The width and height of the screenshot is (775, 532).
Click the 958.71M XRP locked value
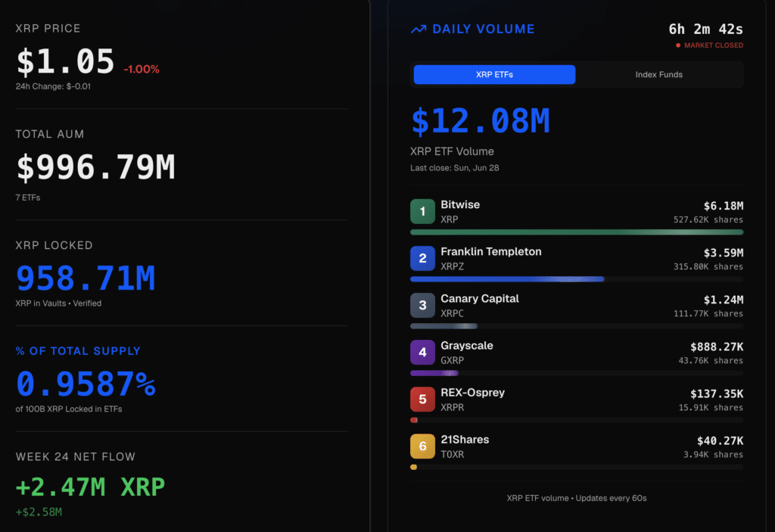pyautogui.click(x=86, y=278)
